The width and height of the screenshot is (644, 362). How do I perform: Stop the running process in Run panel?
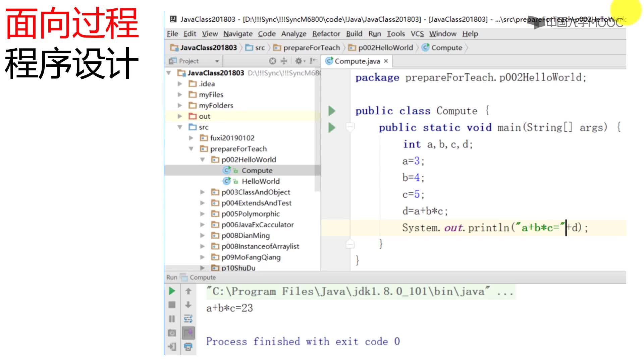click(x=172, y=305)
